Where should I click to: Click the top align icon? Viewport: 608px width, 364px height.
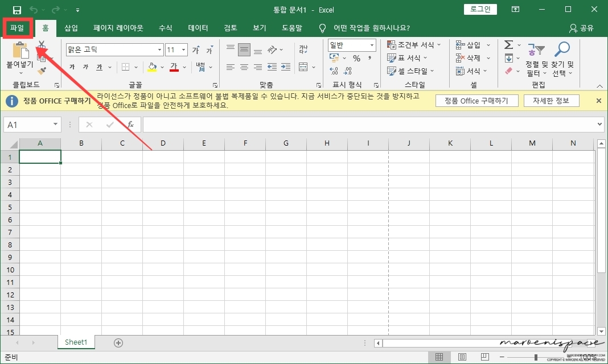[231, 49]
